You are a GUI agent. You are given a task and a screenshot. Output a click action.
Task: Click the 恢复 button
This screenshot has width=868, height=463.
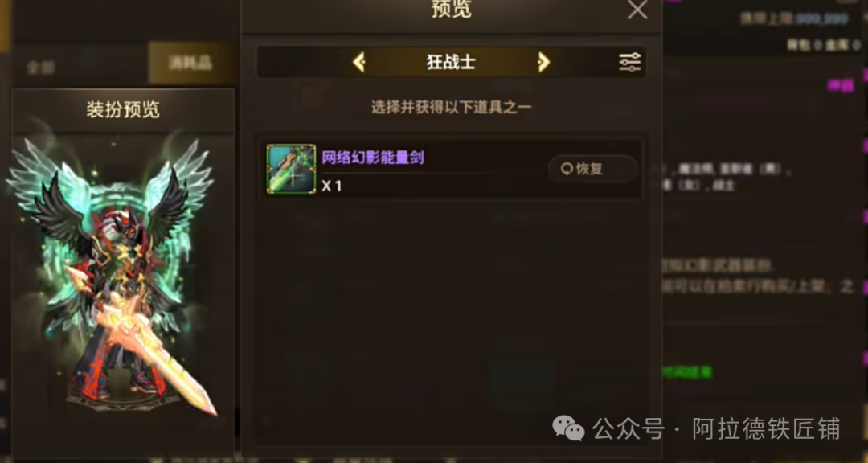(592, 169)
